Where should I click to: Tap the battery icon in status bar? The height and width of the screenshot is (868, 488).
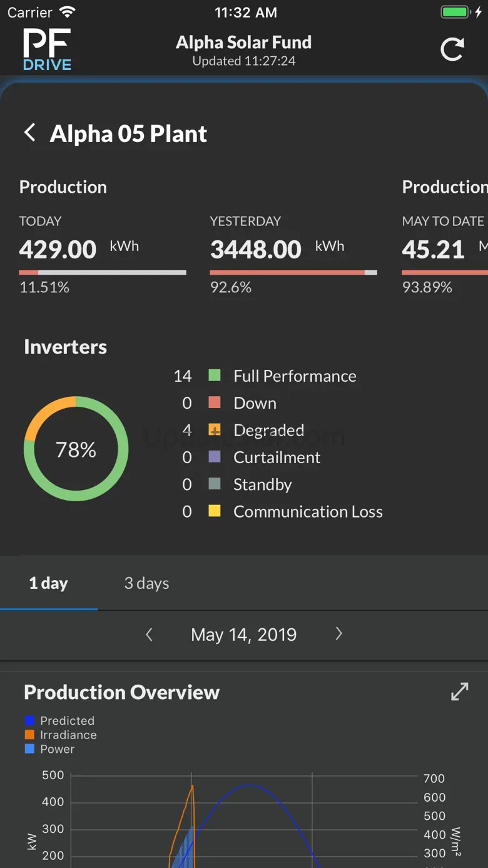[x=455, y=13]
